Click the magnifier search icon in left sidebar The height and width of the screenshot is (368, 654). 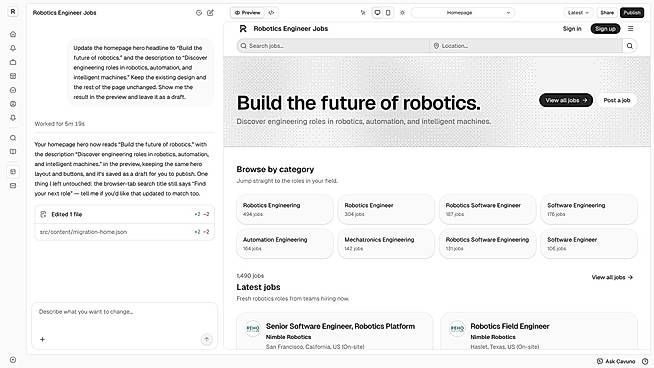(13, 138)
